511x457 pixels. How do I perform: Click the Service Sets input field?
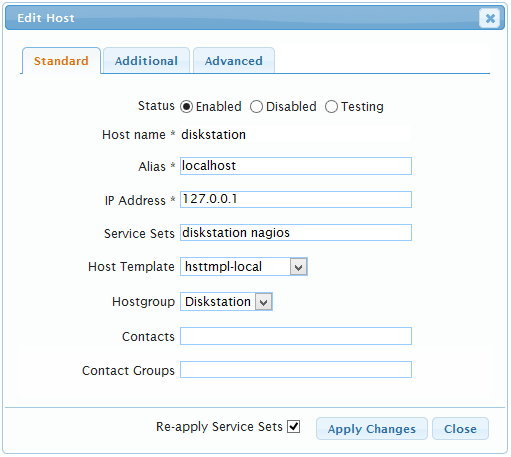(296, 233)
